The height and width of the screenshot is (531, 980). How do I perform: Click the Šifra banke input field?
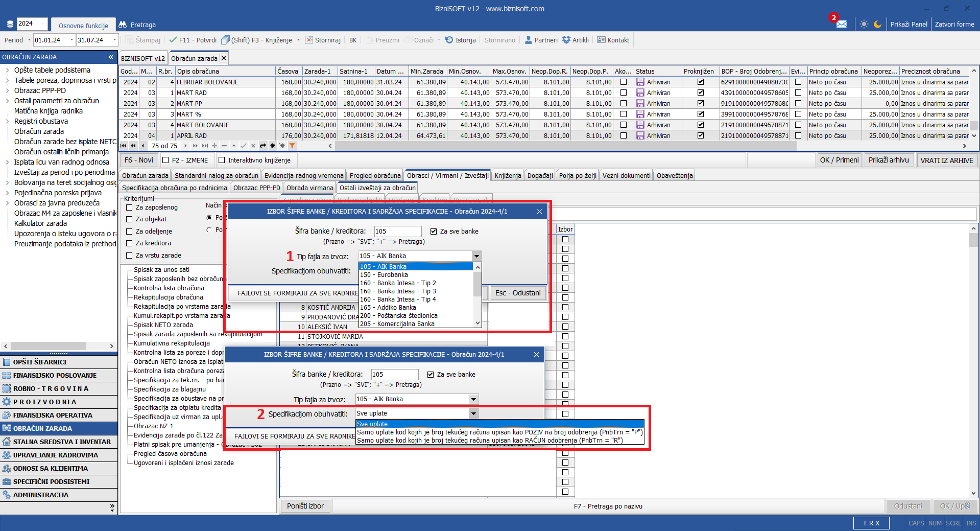(397, 232)
